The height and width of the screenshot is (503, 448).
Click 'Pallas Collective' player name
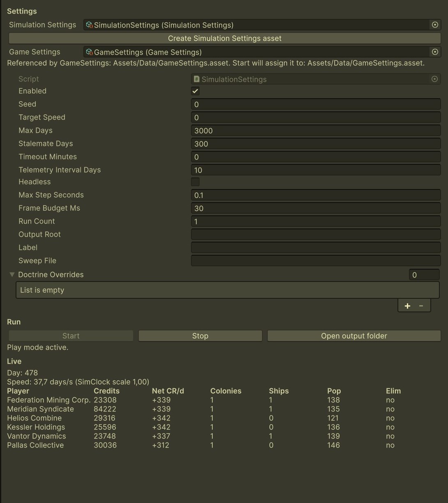(x=35, y=445)
